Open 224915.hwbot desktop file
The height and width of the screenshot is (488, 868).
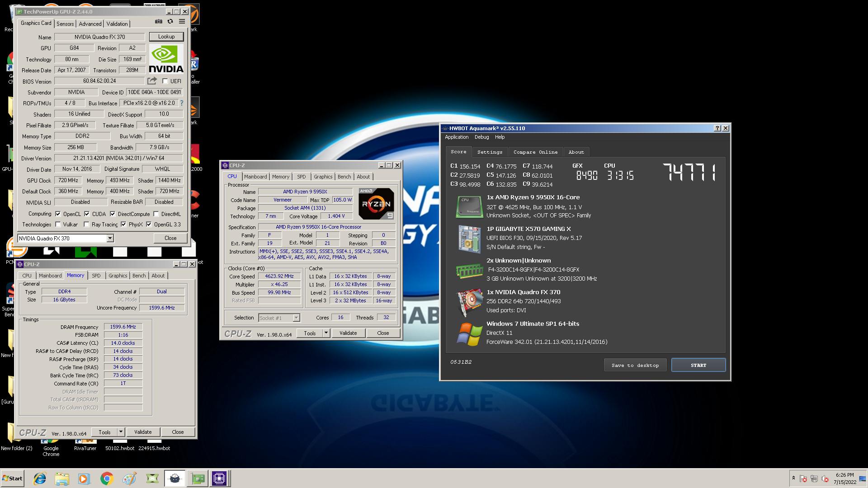(x=154, y=446)
